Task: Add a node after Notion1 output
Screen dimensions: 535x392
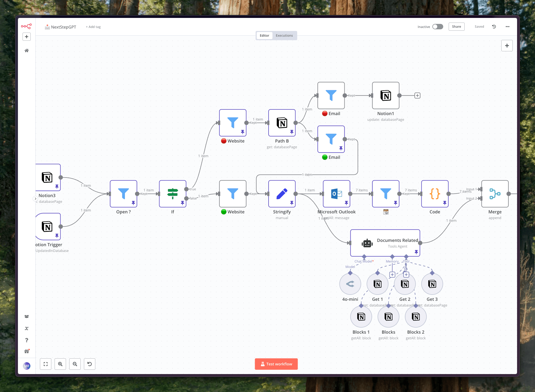Action: coord(417,96)
